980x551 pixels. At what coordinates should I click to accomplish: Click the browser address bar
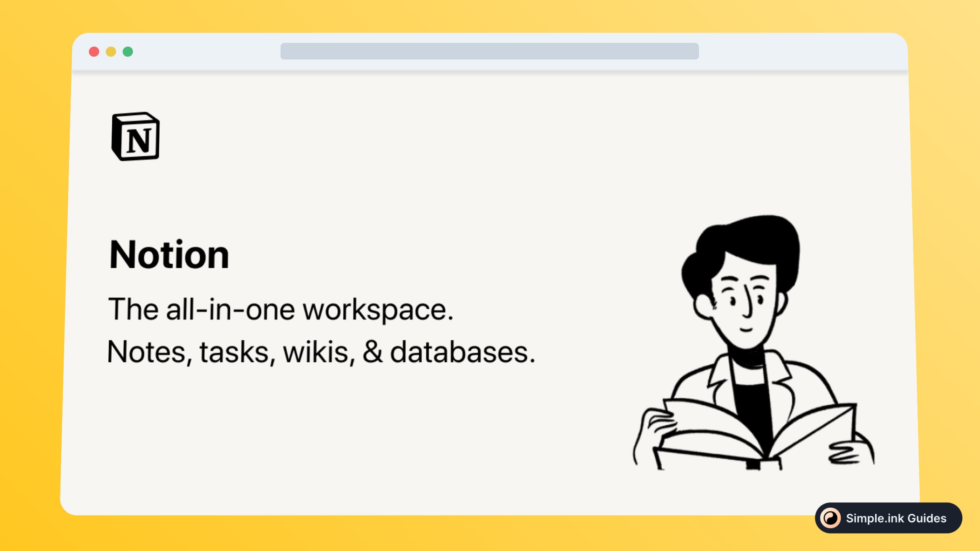pos(489,51)
